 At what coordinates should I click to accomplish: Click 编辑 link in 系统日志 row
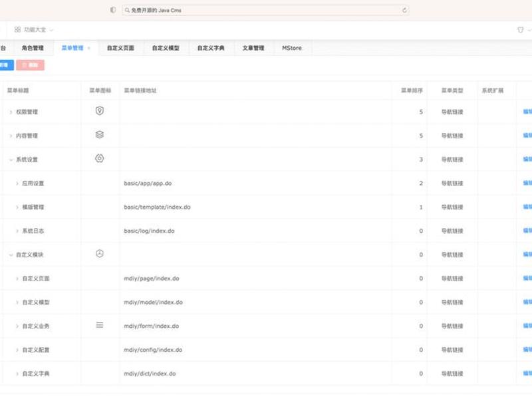point(527,231)
